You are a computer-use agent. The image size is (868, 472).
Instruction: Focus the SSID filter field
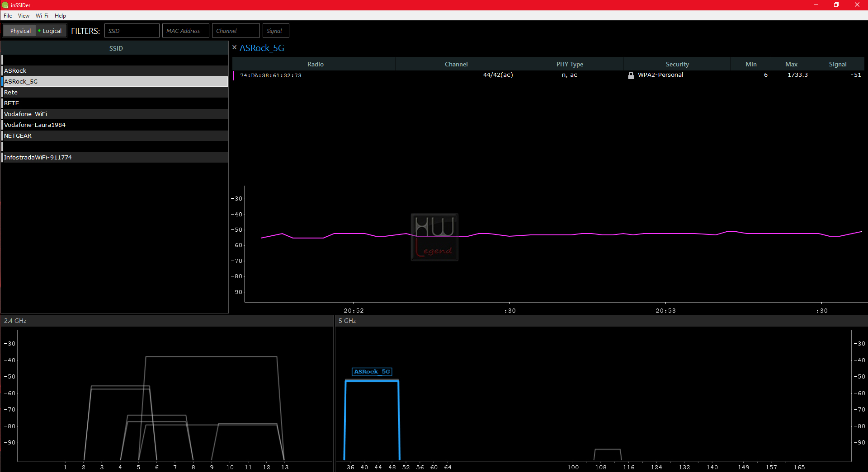(132, 31)
